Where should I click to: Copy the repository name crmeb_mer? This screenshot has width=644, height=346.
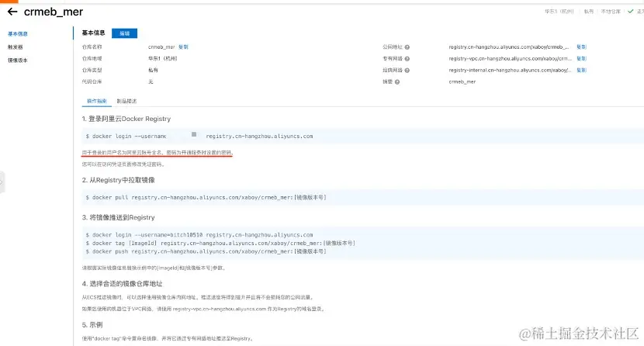[x=183, y=47]
